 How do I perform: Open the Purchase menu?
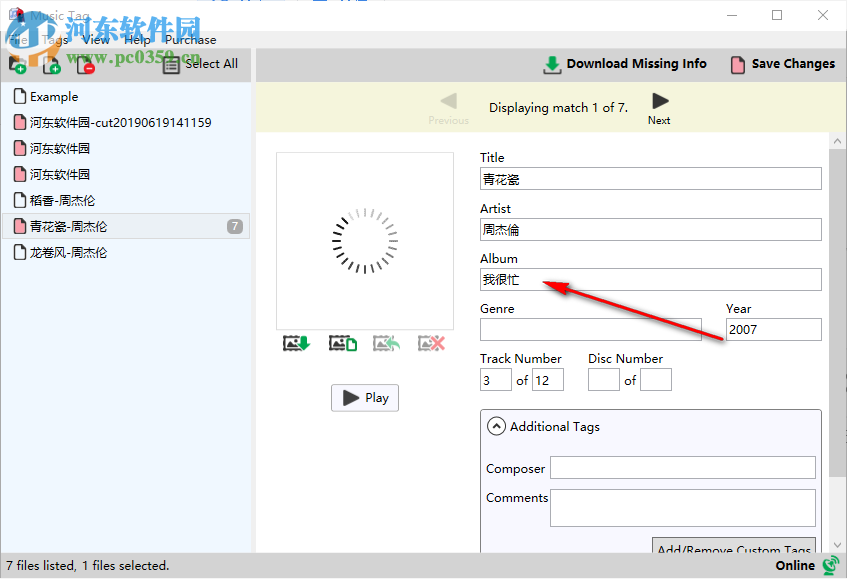coord(191,39)
